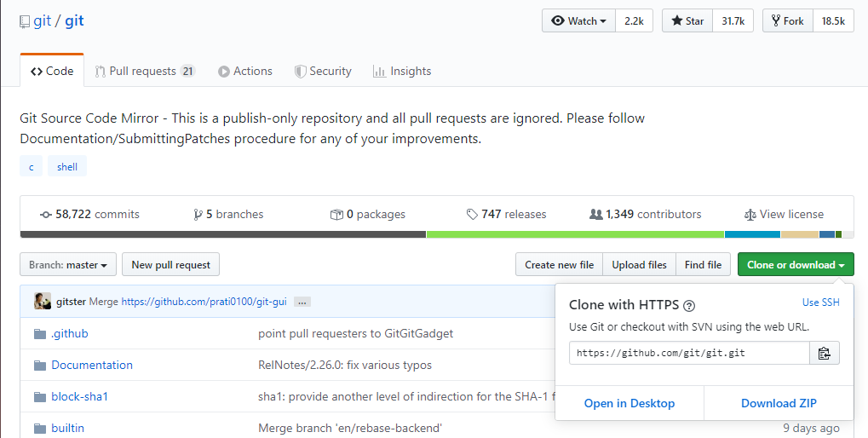Click Download ZIP
Image resolution: width=868 pixels, height=438 pixels.
click(779, 403)
